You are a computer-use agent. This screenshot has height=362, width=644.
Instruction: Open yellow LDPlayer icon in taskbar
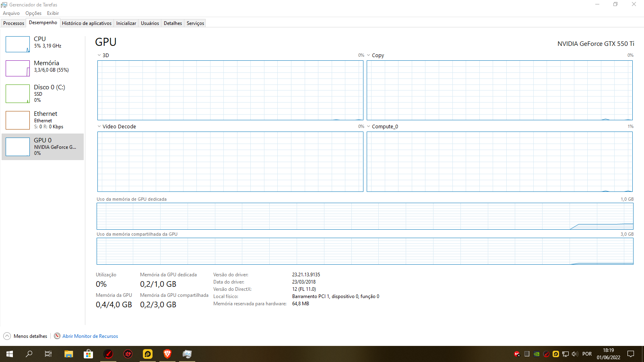coord(148,354)
